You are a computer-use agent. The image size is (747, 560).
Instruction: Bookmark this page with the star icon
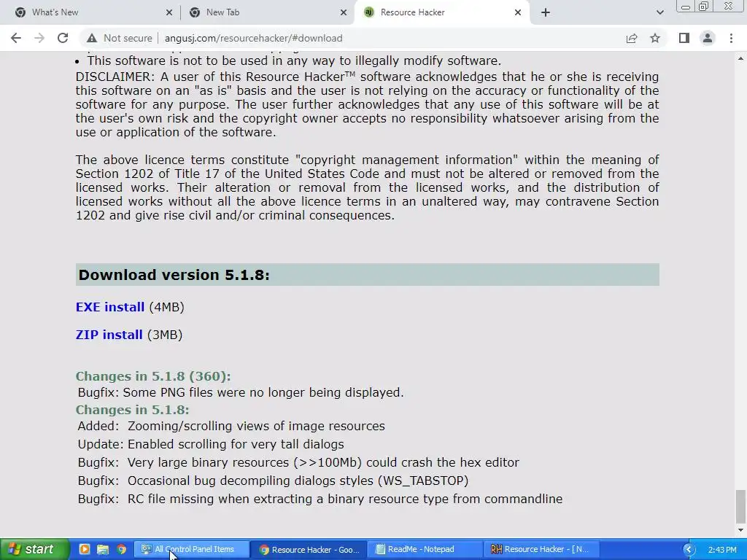tap(655, 38)
